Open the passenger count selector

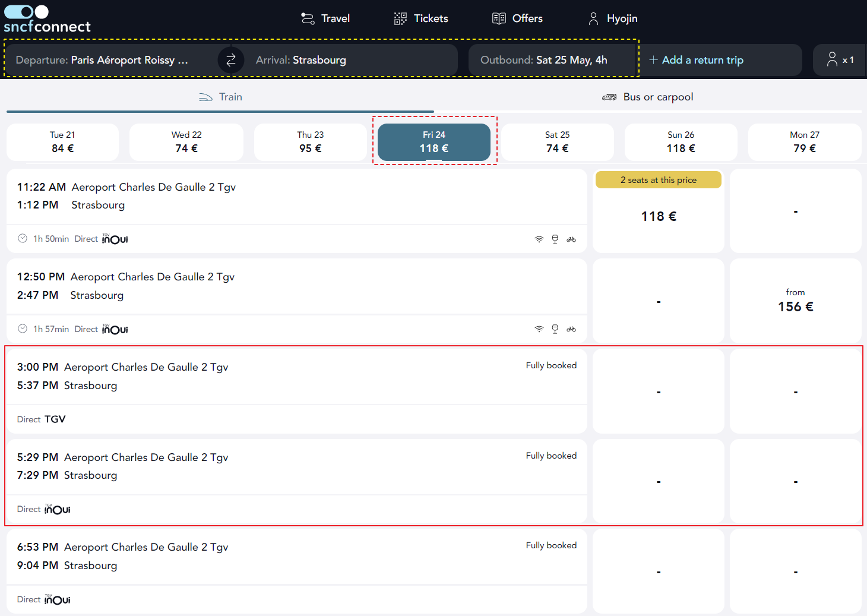pyautogui.click(x=840, y=60)
